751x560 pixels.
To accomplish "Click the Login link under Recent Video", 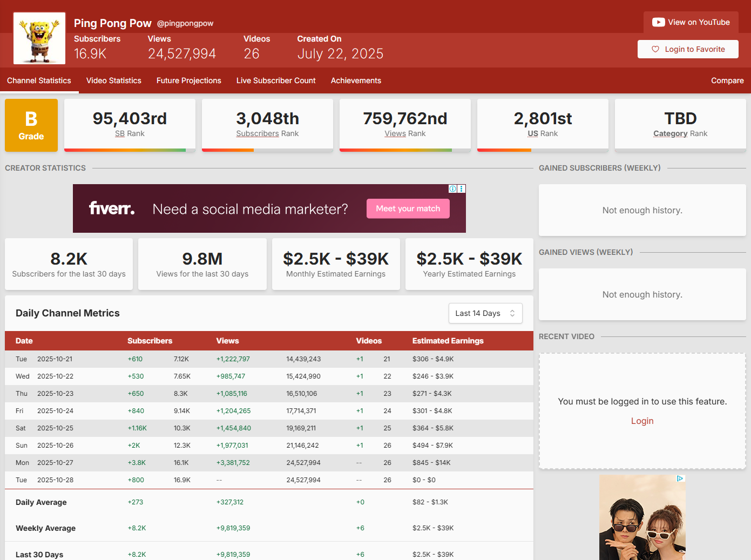I will click(642, 421).
